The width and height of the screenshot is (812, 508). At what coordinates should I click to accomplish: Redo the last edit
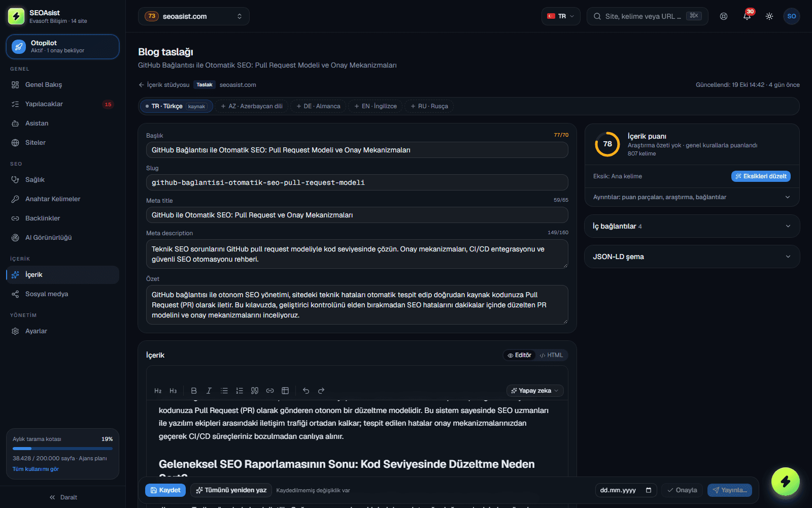coord(321,391)
